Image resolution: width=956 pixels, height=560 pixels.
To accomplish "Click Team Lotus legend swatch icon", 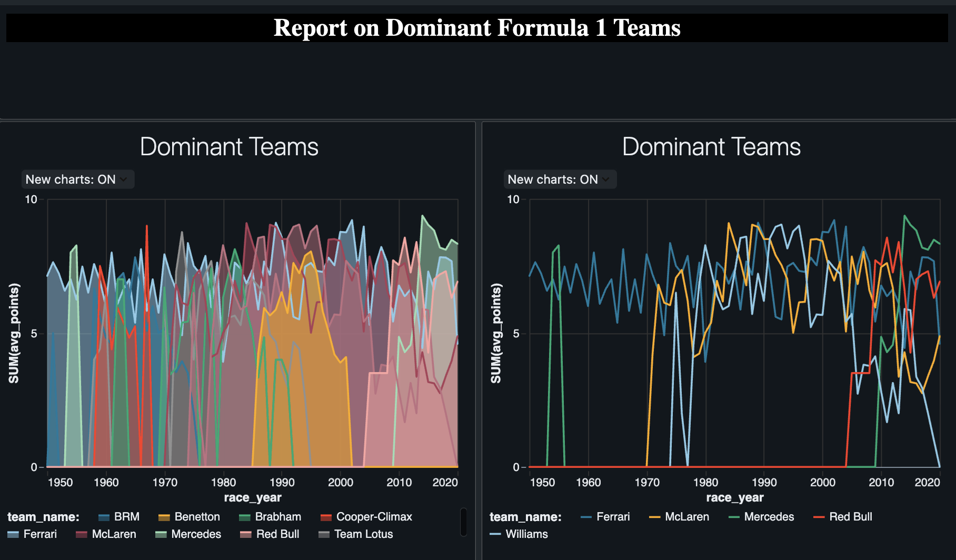I will (x=324, y=534).
